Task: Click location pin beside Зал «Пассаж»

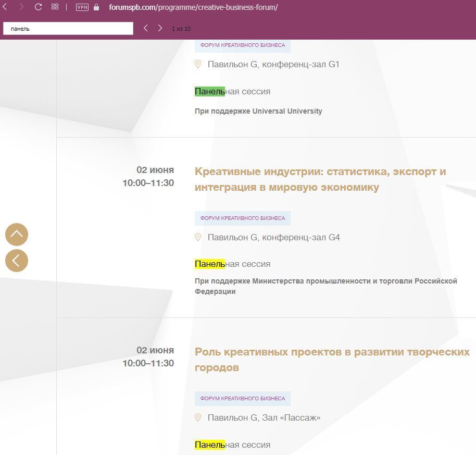Action: point(198,417)
